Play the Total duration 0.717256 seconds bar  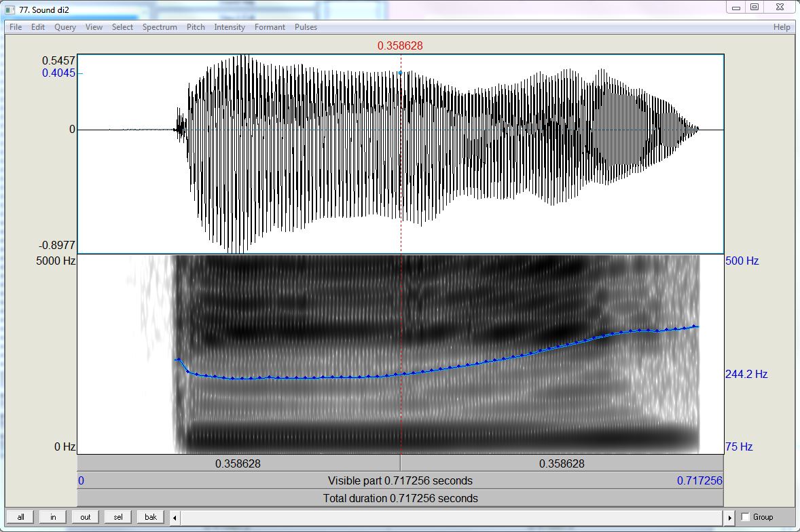point(401,498)
